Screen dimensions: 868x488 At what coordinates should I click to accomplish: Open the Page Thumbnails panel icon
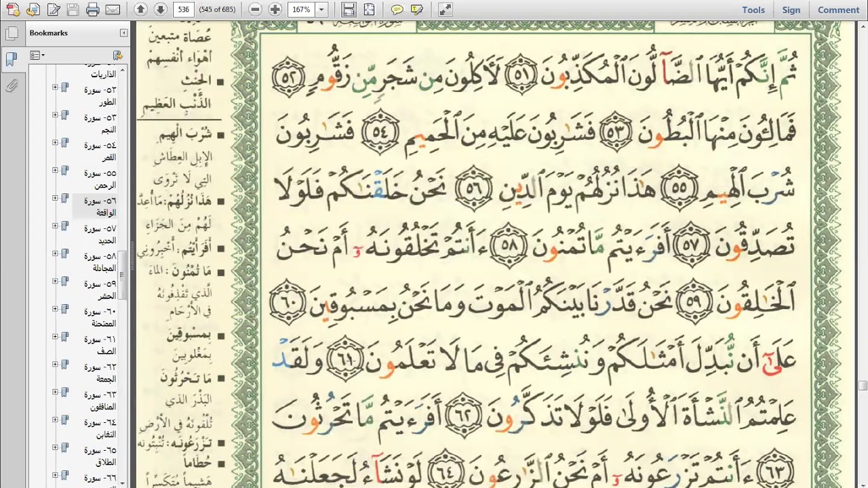(11, 35)
